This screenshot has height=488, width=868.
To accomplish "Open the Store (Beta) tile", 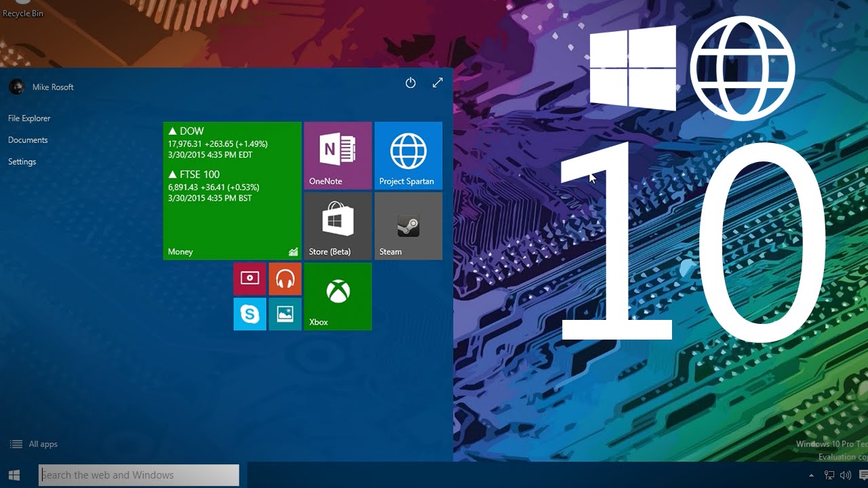I will [x=338, y=226].
